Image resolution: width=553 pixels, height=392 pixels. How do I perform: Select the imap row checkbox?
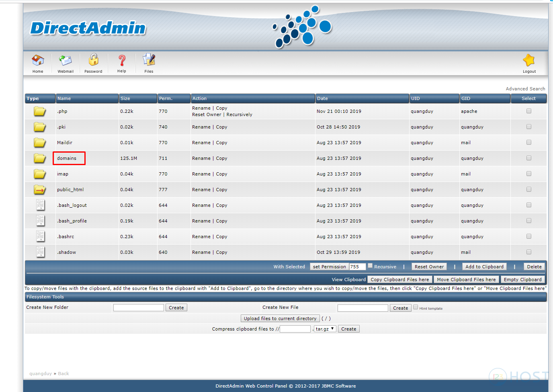pyautogui.click(x=529, y=174)
